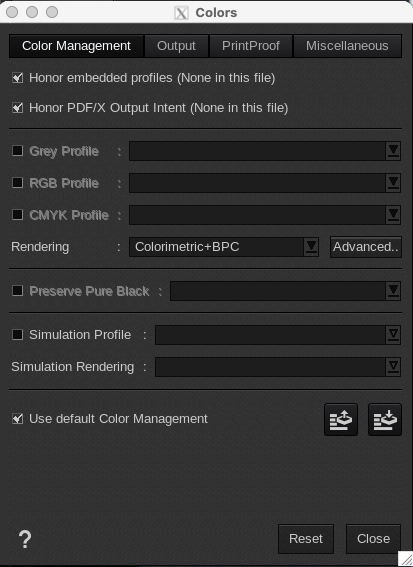This screenshot has height=567, width=413.
Task: Enable the Simulation Profile checkbox
Action: pos(17,334)
